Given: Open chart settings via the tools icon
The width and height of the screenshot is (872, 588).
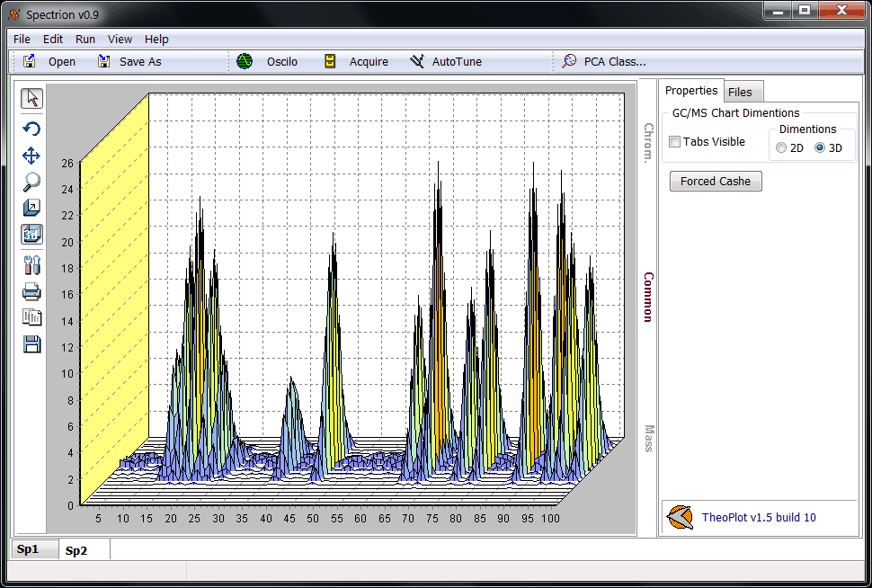Looking at the screenshot, I should [x=31, y=264].
